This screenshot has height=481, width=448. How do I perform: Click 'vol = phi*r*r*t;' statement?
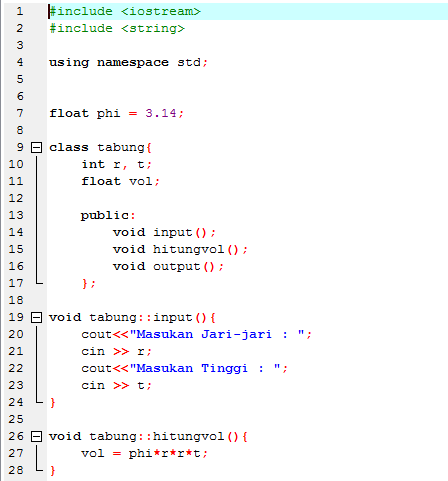click(145, 454)
